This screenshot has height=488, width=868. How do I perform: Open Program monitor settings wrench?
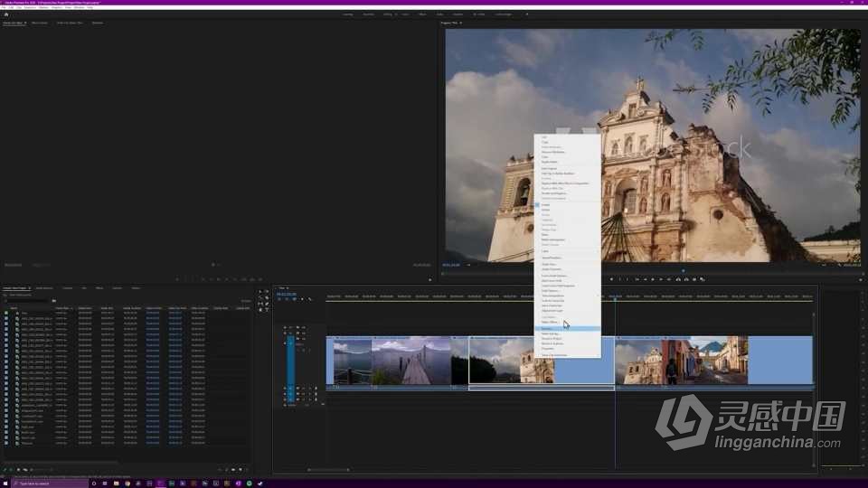[840, 265]
